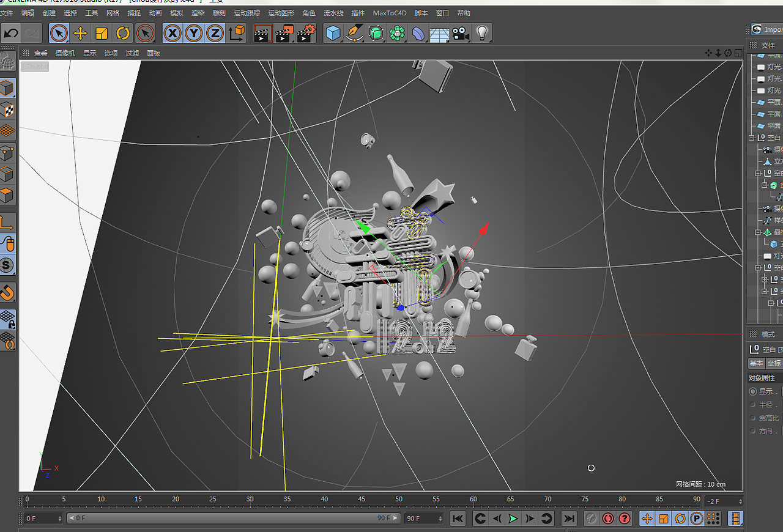Open the 摄像机 viewport menu
The width and height of the screenshot is (783, 532).
[65, 53]
